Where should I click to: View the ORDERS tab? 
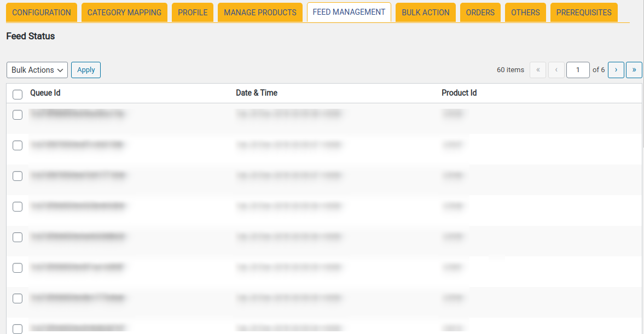pyautogui.click(x=480, y=12)
